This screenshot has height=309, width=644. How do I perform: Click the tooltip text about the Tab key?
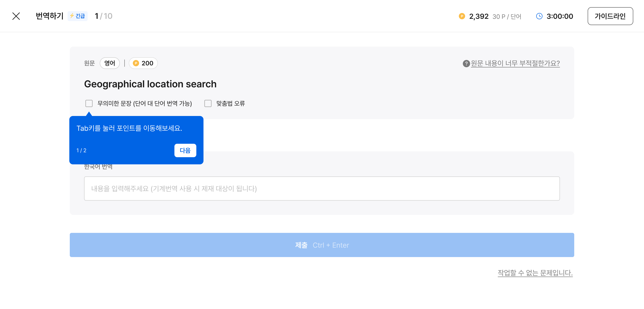[x=129, y=128]
